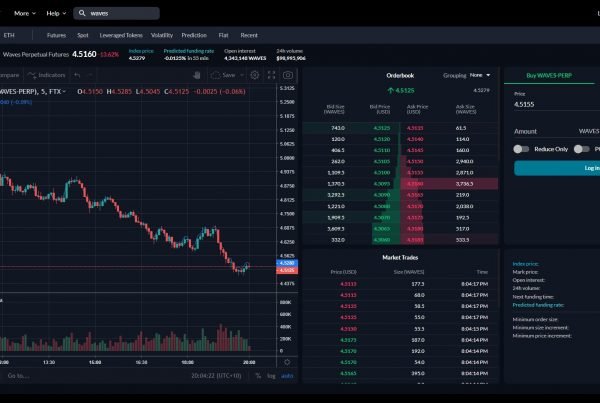
Task: Open the Grouping None dropdown
Action: (x=480, y=75)
